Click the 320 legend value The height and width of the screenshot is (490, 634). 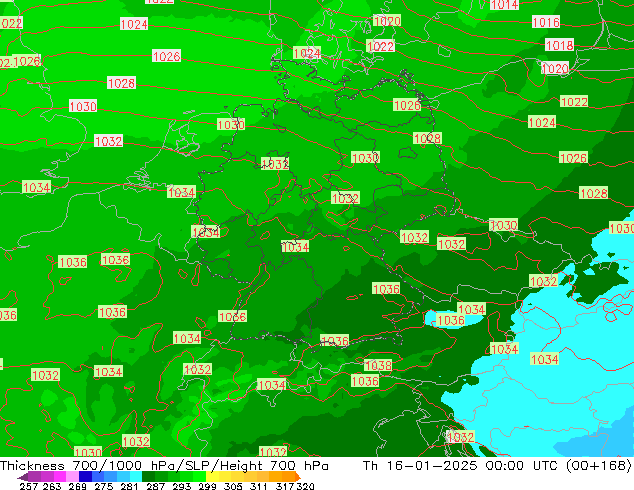pos(305,486)
